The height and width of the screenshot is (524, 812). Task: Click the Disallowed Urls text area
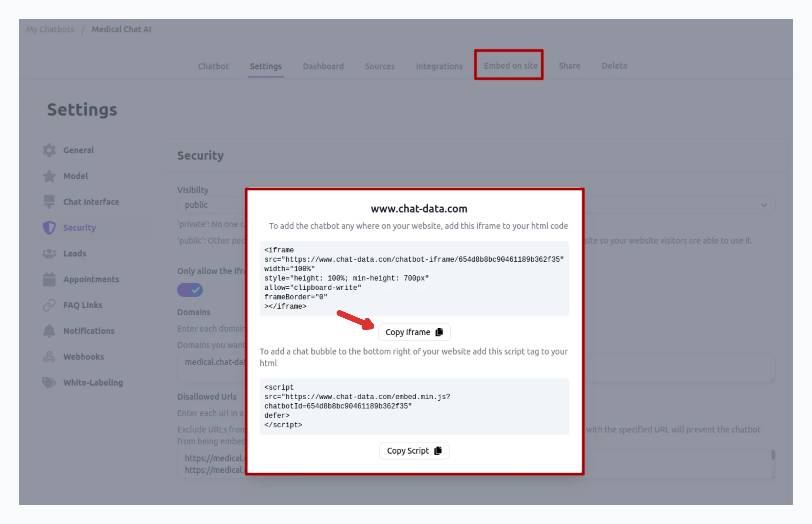pyautogui.click(x=476, y=464)
